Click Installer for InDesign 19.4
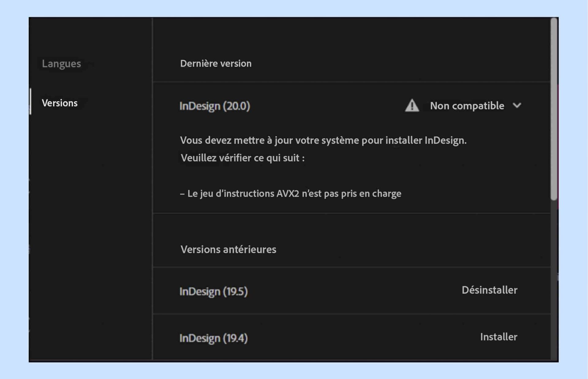Image resolution: width=588 pixels, height=379 pixels. click(498, 337)
